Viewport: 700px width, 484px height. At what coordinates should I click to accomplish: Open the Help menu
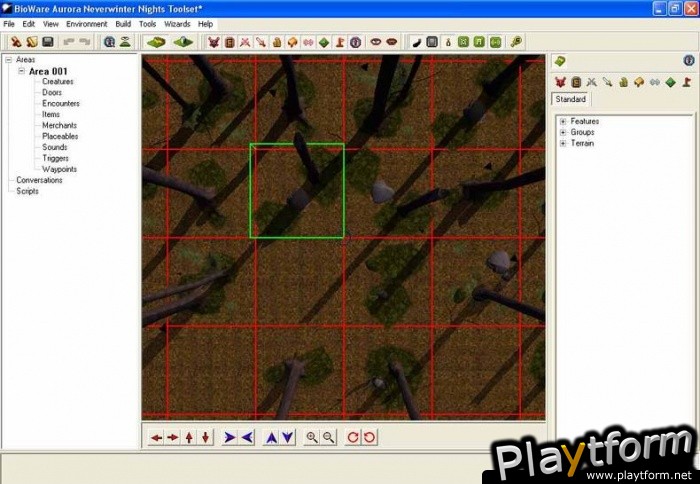pos(205,24)
